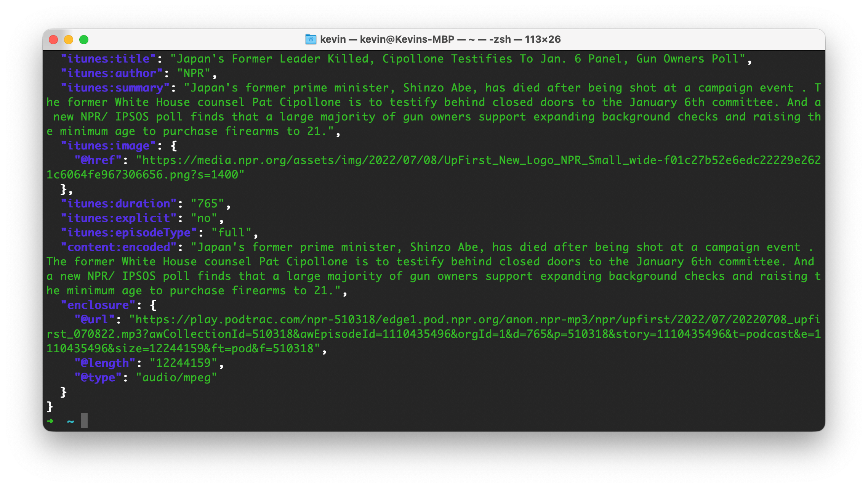This screenshot has height=488, width=868.
Task: Click the "content:encoded" key
Action: (x=119, y=247)
